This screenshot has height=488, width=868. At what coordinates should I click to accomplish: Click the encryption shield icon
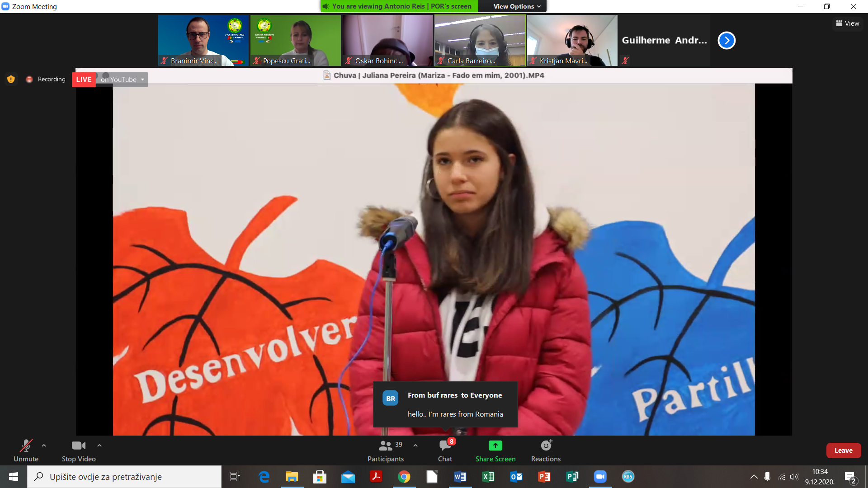click(11, 80)
